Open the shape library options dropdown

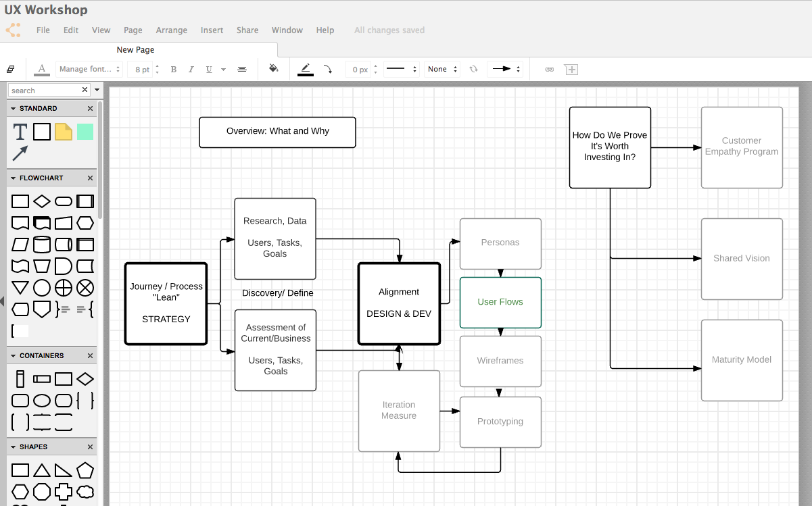click(97, 90)
